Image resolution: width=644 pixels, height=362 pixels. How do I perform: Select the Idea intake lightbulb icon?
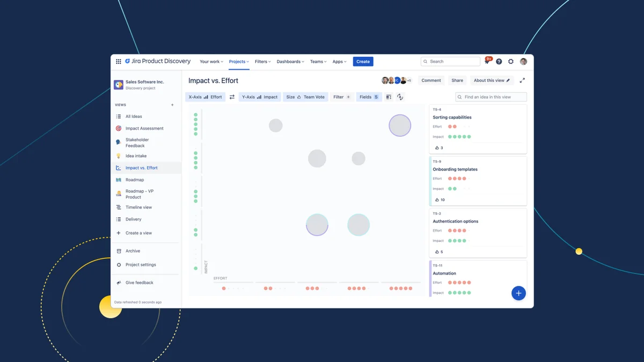click(119, 156)
